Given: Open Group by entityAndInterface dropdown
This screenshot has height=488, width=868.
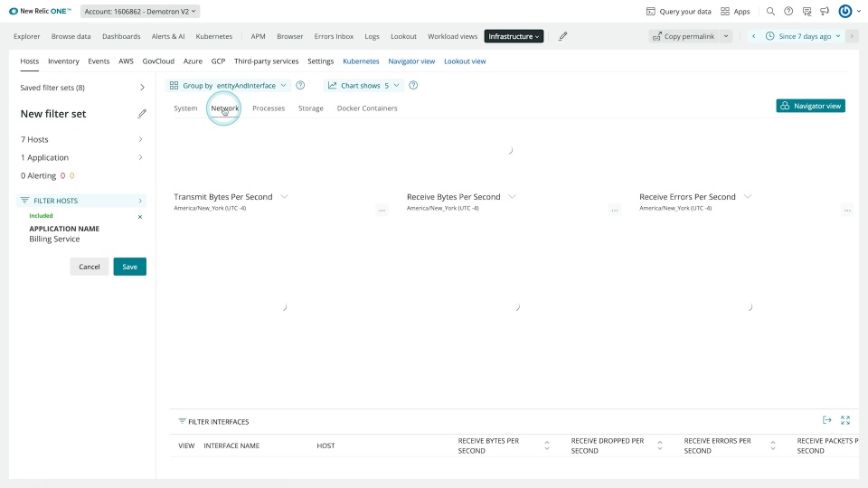Looking at the screenshot, I should 228,85.
